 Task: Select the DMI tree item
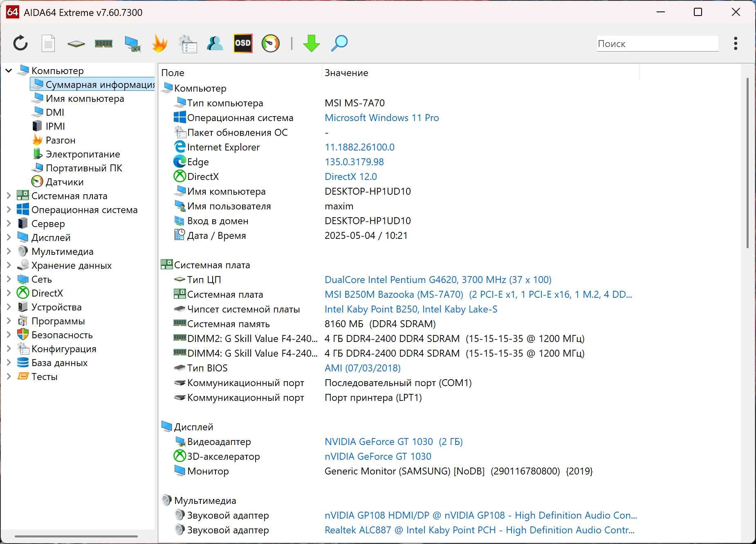coord(55,112)
